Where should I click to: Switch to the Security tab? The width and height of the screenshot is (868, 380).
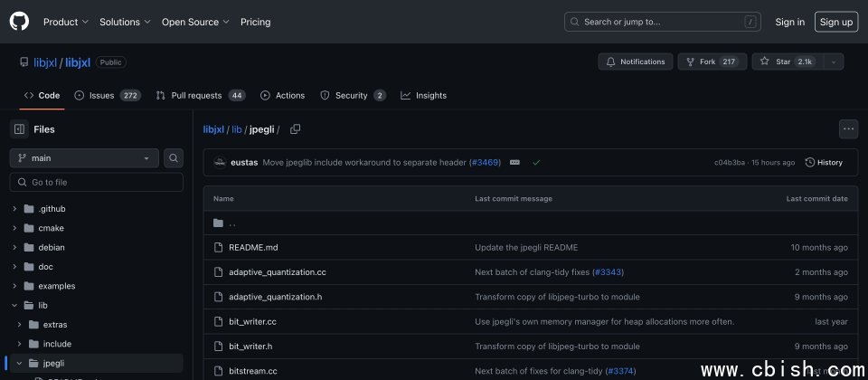[x=354, y=95]
